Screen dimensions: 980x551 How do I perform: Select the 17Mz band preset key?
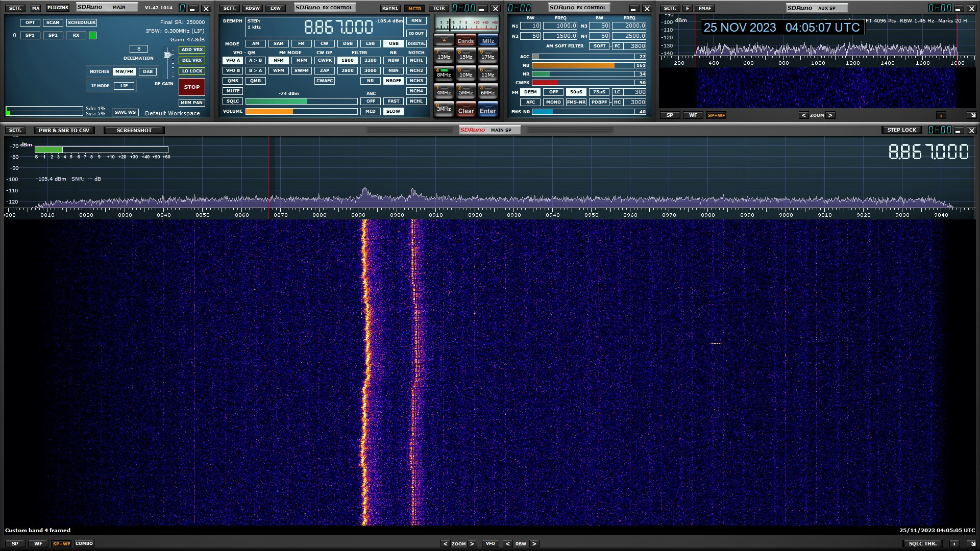click(x=487, y=56)
